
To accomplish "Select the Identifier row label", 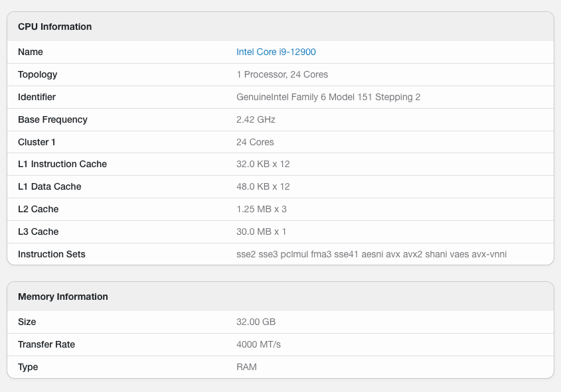I will (37, 97).
